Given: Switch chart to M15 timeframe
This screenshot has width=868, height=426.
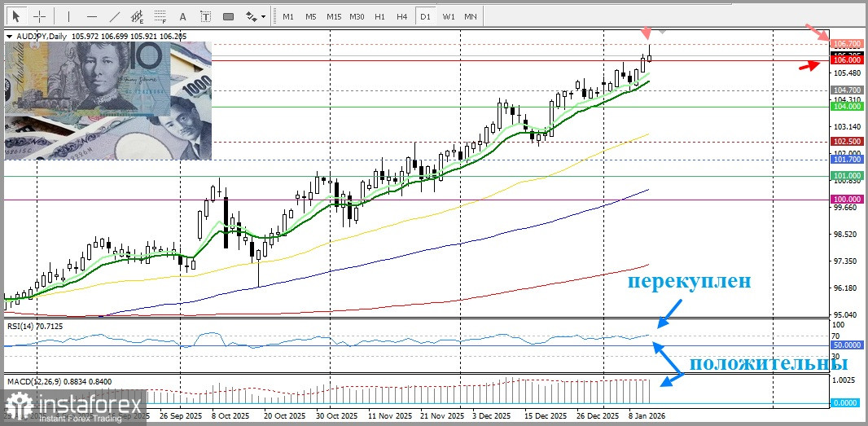Looking at the screenshot, I should tap(334, 16).
